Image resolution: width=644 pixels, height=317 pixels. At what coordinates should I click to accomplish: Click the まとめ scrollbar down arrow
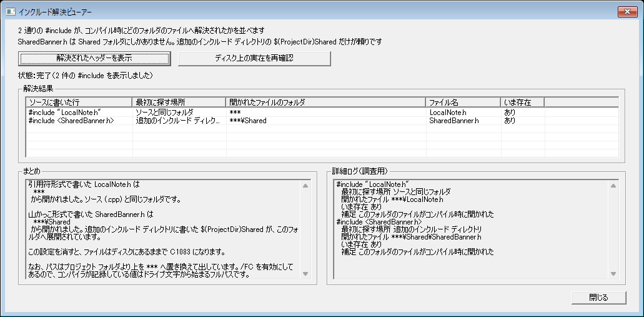tap(305, 274)
